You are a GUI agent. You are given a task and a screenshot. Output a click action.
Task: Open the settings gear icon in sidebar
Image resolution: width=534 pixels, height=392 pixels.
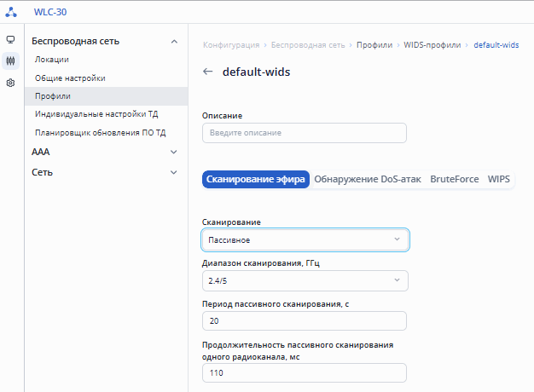pos(11,83)
